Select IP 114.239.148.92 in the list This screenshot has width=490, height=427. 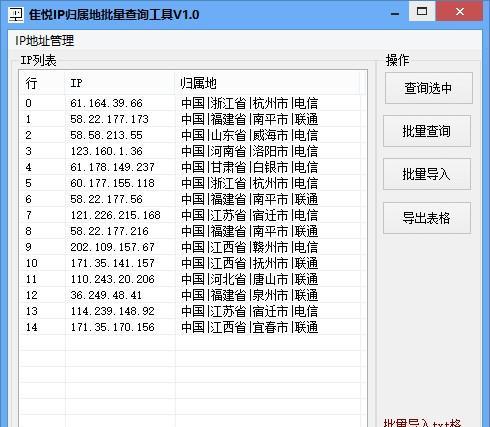112,311
